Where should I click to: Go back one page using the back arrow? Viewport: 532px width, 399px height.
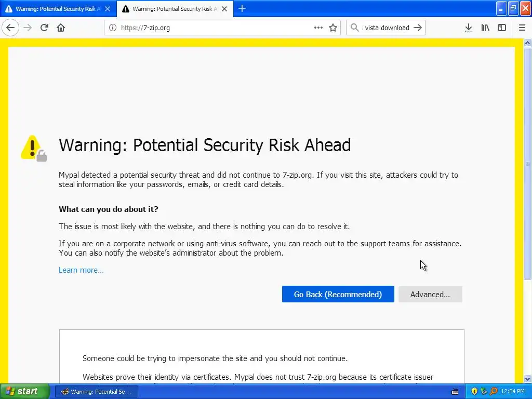click(x=10, y=28)
